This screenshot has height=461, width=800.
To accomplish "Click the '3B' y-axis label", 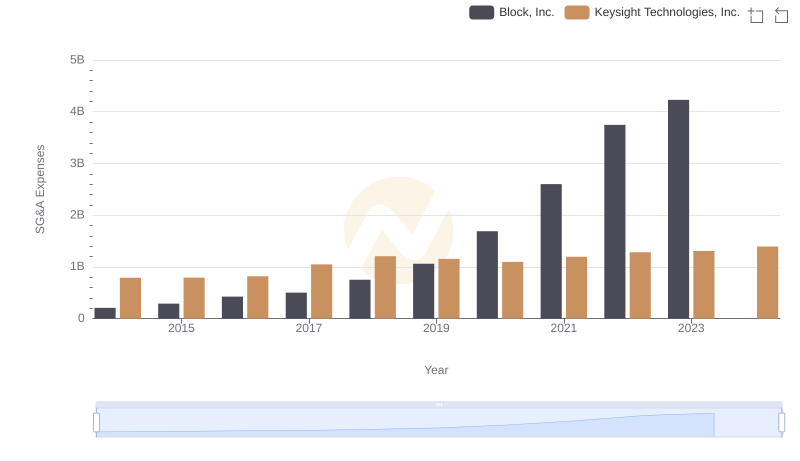I will 77,163.
